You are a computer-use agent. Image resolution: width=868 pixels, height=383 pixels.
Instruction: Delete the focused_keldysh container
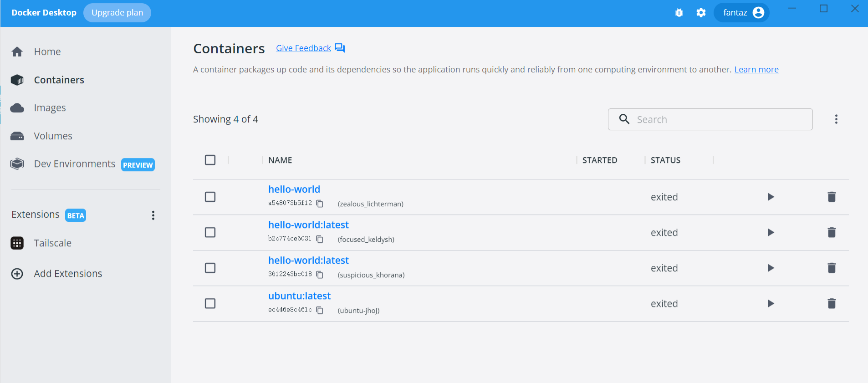pos(832,232)
